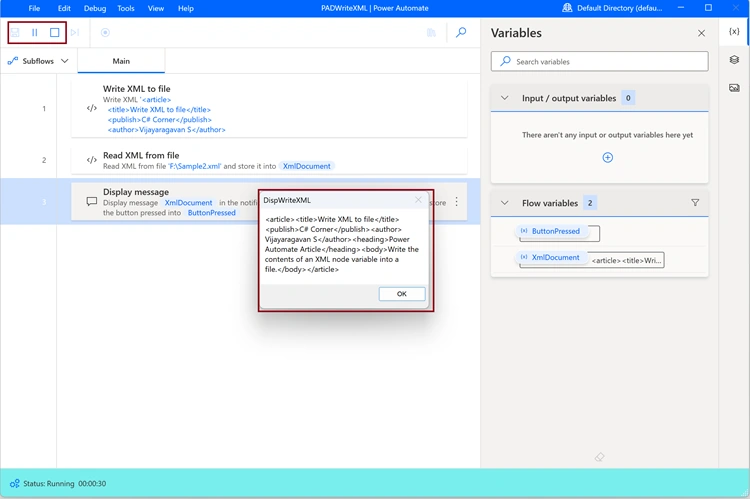Screen dimensions: 750x499
Task: Click line number 1 in the flow
Action: (x=44, y=109)
